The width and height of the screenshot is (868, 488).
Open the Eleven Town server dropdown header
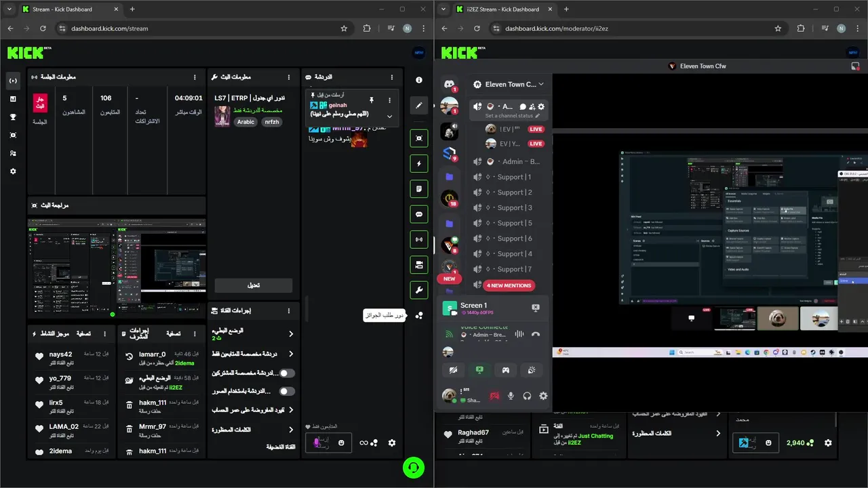510,84
